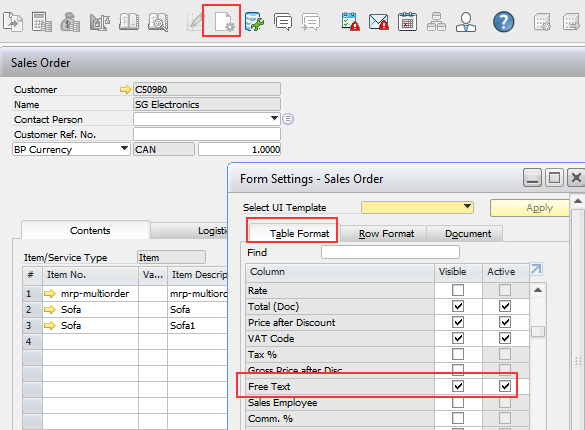Image resolution: width=585 pixels, height=430 pixels.
Task: Open the Calendar toolbar icon
Action: click(407, 22)
